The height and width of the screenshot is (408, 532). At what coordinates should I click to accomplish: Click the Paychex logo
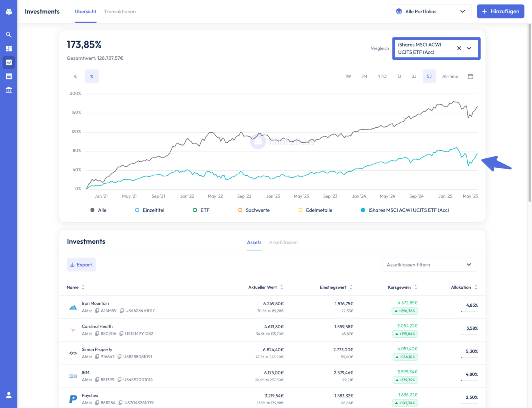[x=73, y=399]
